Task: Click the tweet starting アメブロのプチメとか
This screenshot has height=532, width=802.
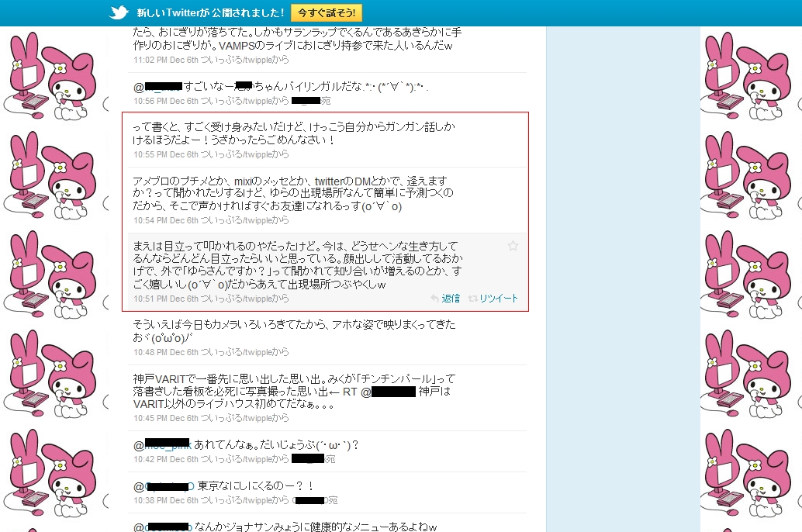Action: (293, 193)
